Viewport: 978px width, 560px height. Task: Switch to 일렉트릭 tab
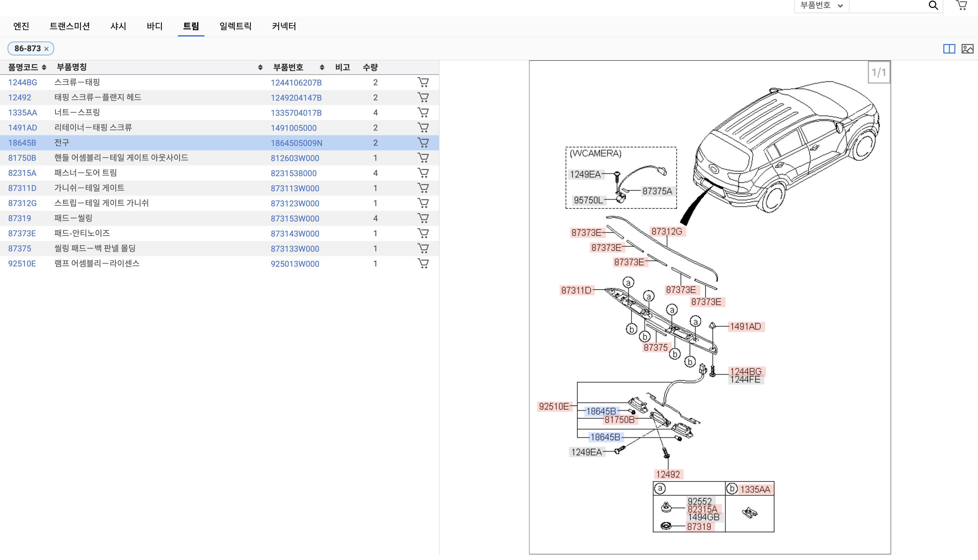235,26
